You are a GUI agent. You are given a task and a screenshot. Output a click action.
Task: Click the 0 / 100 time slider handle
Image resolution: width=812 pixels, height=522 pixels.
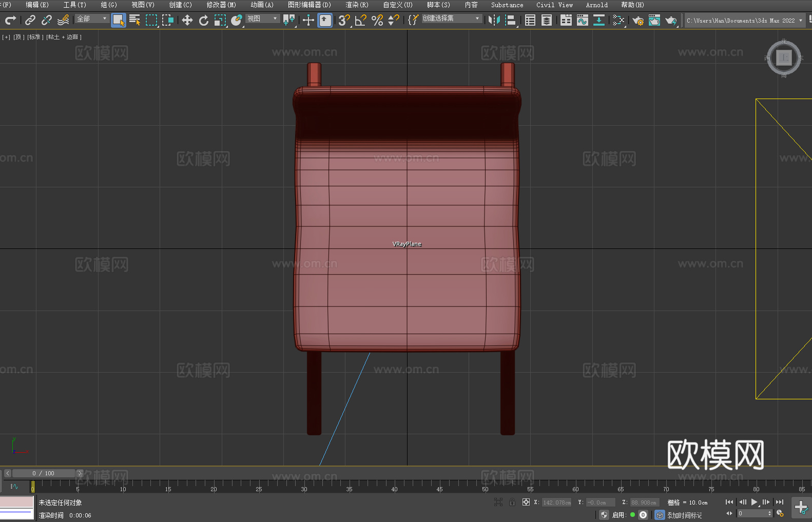click(44, 473)
